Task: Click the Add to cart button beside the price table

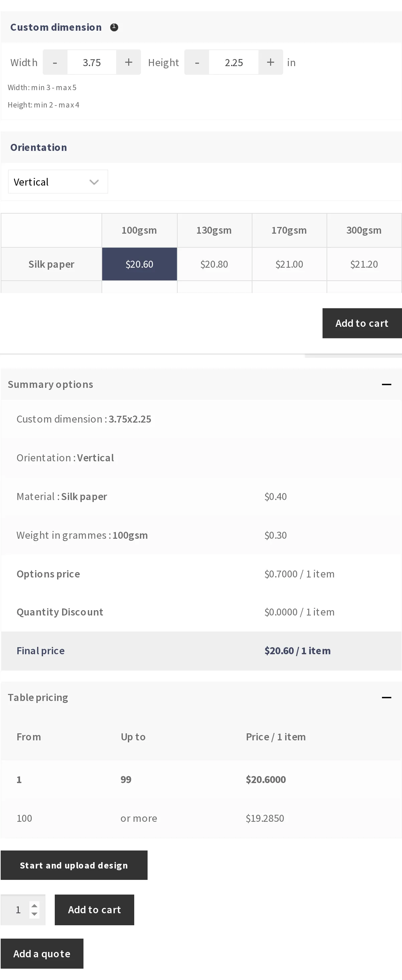Action: pyautogui.click(x=362, y=323)
